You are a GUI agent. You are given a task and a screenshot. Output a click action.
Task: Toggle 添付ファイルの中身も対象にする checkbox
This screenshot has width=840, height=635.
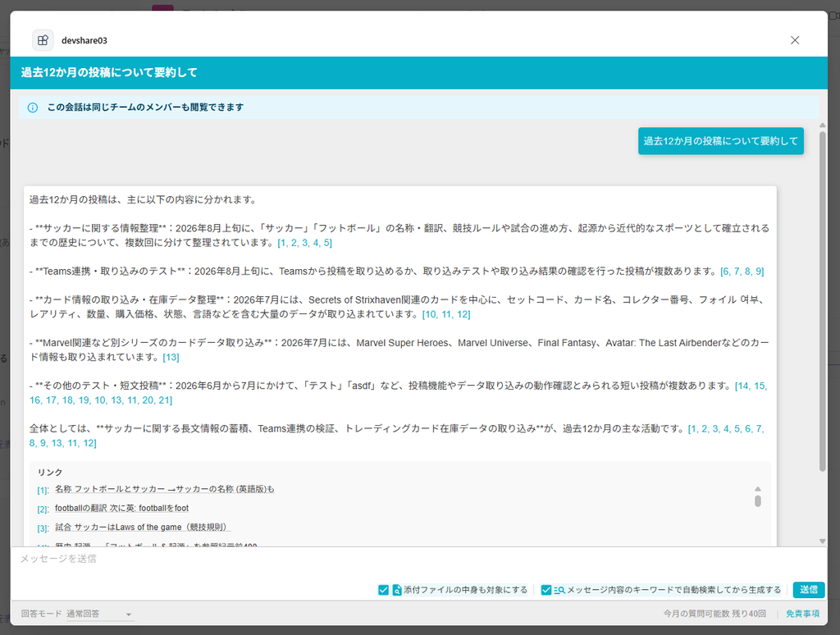384,590
